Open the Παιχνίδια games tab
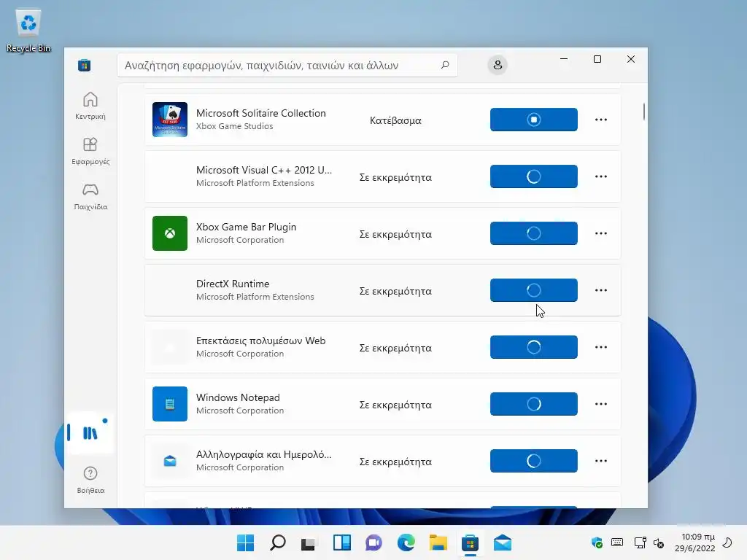747x560 pixels. click(x=90, y=196)
